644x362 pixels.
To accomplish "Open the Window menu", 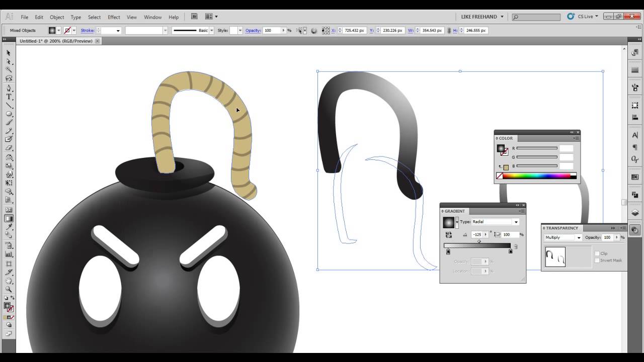I will 153,17.
